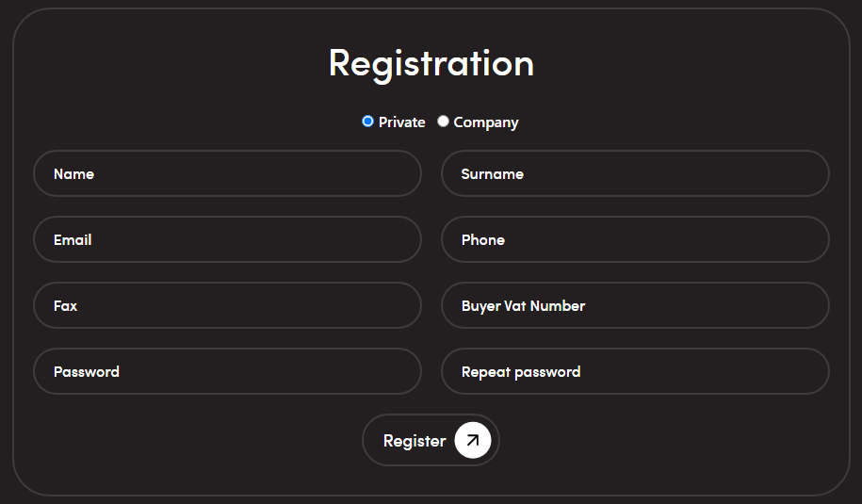Screen dimensions: 862x504
Task: Click into the Password field
Action: click(227, 372)
